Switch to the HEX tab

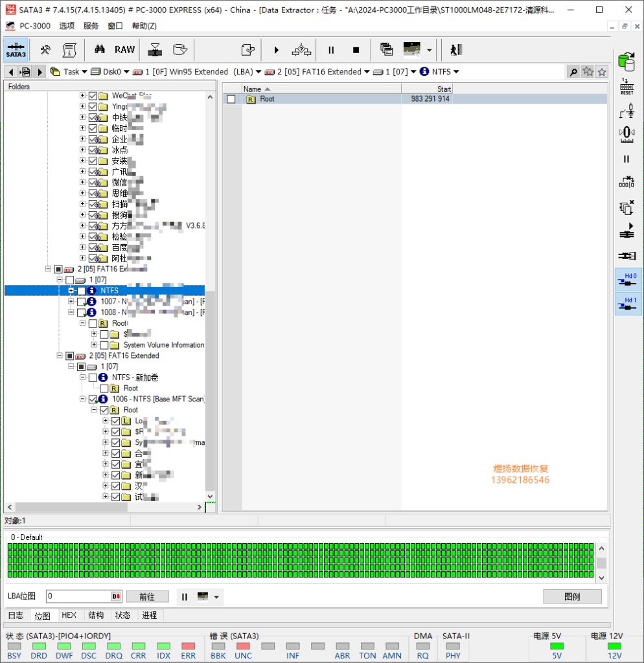(x=69, y=615)
